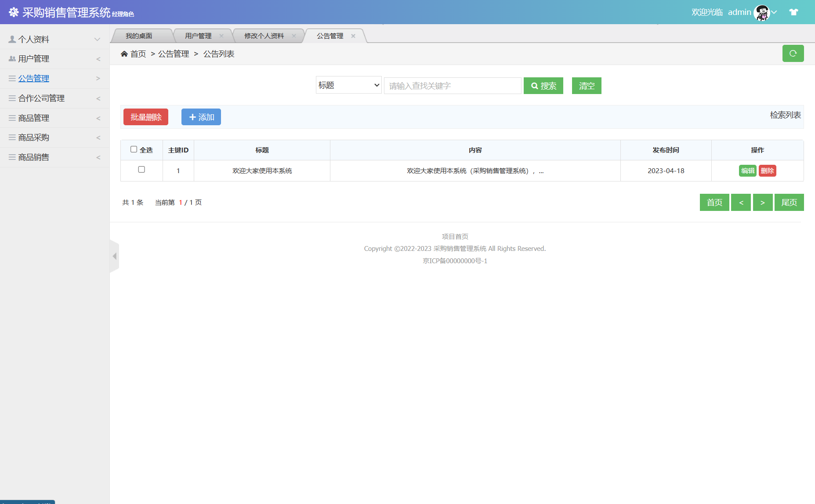The width and height of the screenshot is (815, 504).
Task: Select the gear icon in the header logo
Action: [x=13, y=12]
